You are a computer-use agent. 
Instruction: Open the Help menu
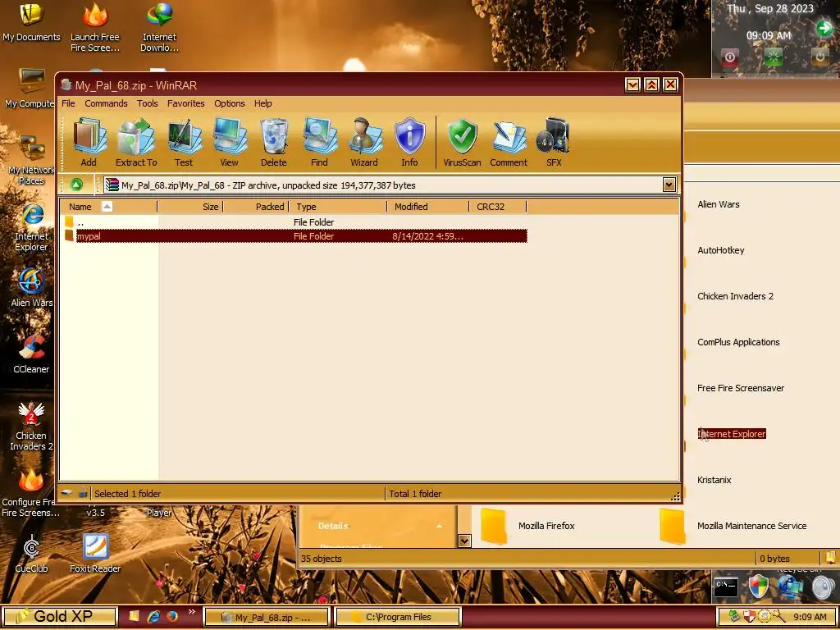(263, 103)
